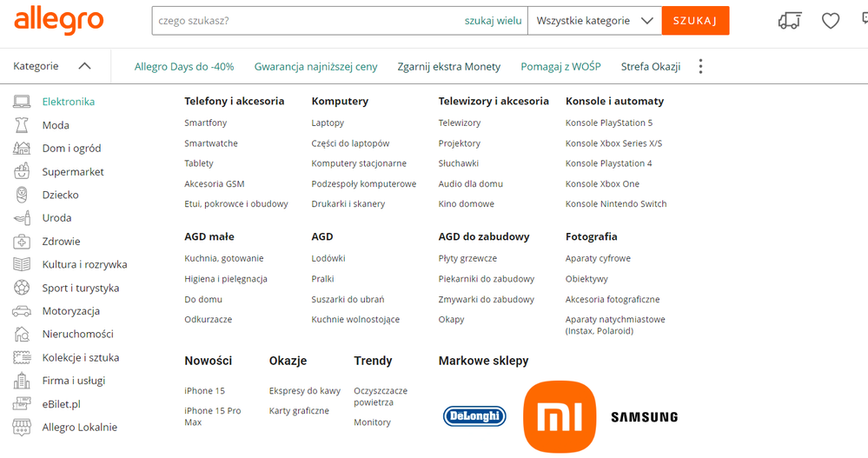Click Kolekcje i sztuka stamp icon

(22, 358)
